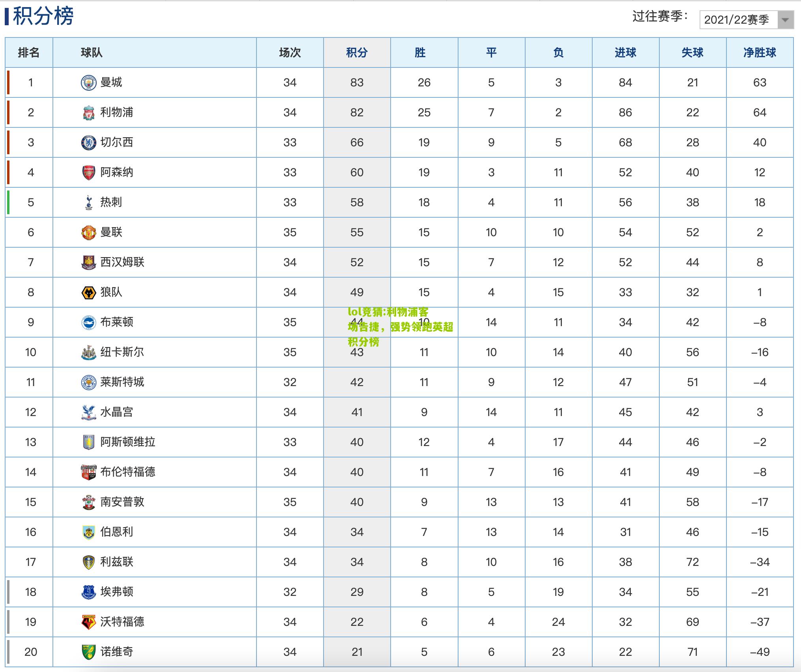Open the 布伦特福德 team name link

[128, 472]
